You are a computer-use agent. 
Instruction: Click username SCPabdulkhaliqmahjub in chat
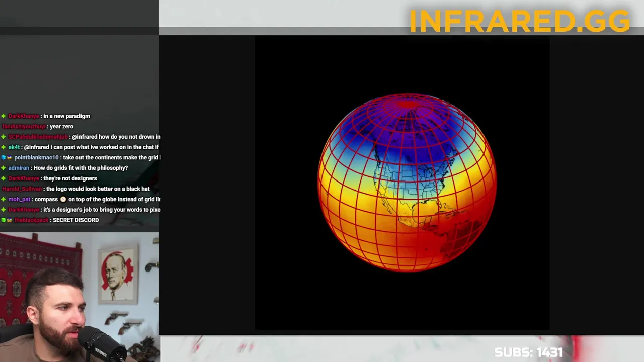point(38,137)
